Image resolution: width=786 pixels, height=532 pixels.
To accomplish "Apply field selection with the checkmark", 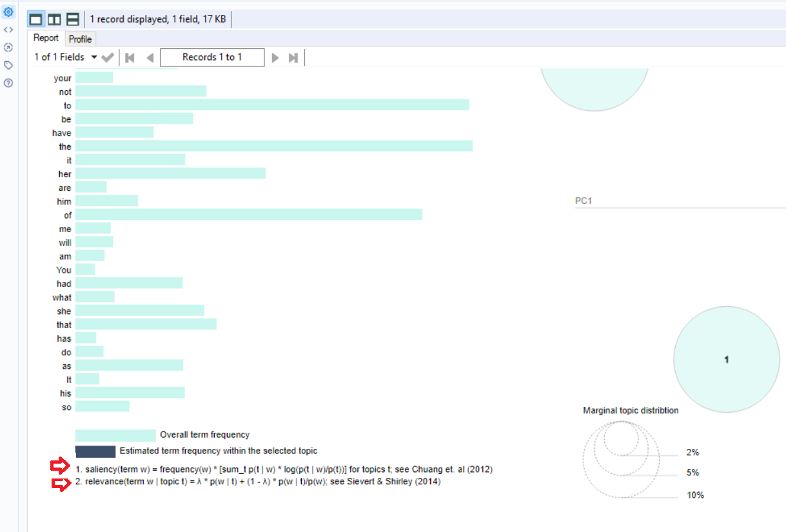I will point(107,57).
